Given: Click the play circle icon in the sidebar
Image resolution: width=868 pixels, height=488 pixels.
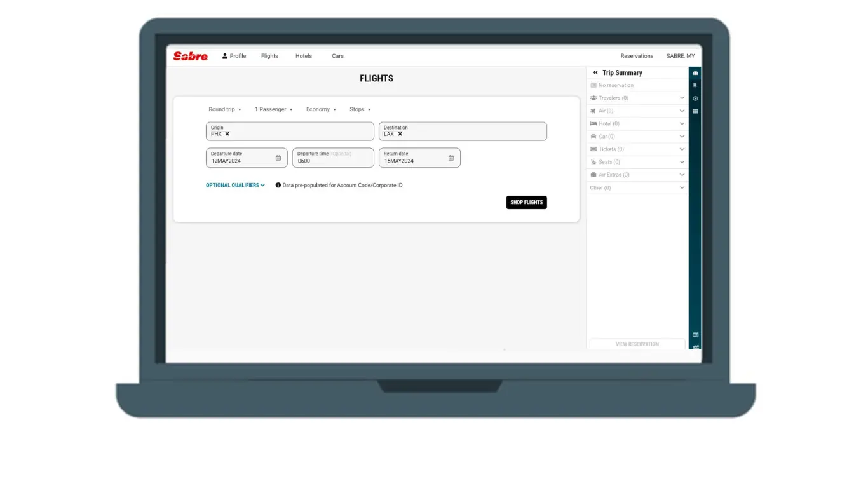Looking at the screenshot, I should [x=695, y=98].
